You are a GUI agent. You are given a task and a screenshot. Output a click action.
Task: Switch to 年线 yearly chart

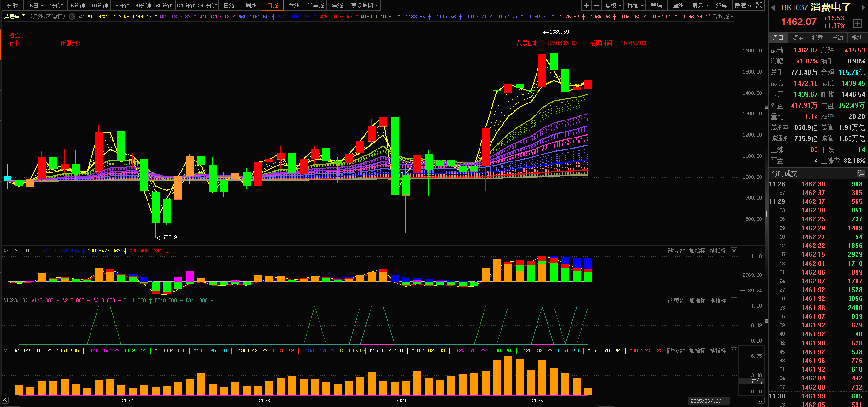(x=337, y=6)
